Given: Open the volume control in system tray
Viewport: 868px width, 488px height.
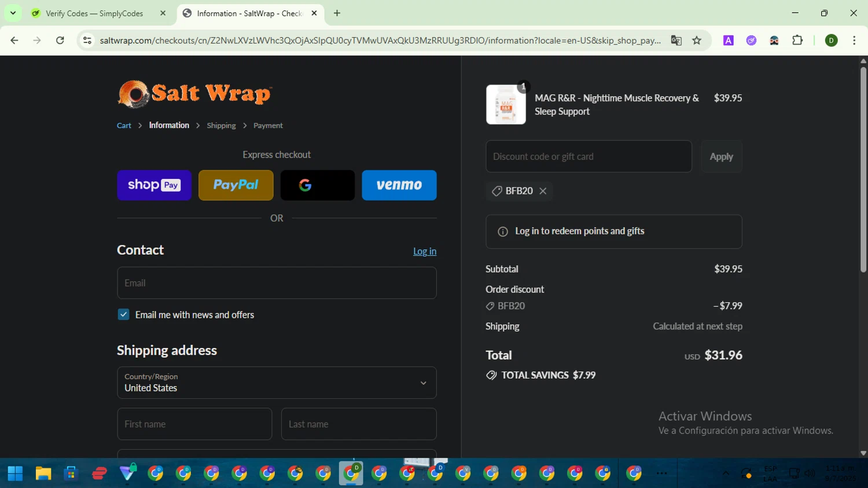Looking at the screenshot, I should point(810,474).
